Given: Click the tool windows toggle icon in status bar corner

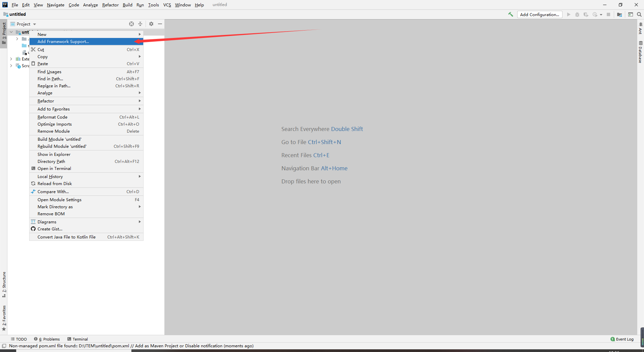Looking at the screenshot, I should pyautogui.click(x=4, y=346).
